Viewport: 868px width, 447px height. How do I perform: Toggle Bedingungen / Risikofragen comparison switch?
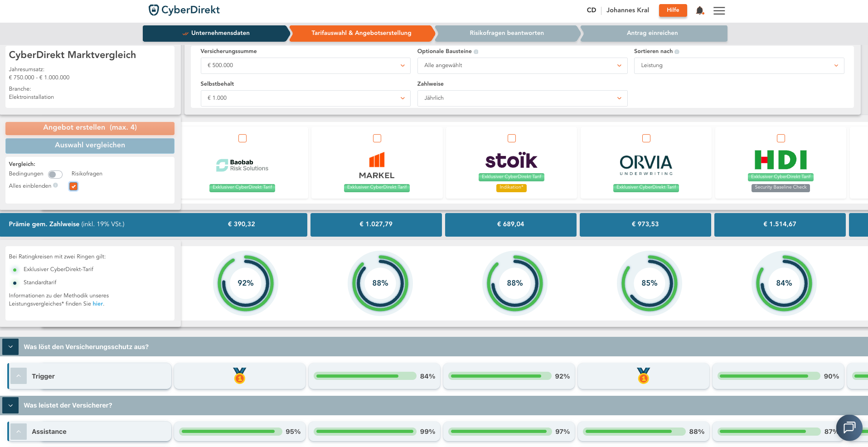click(x=55, y=175)
